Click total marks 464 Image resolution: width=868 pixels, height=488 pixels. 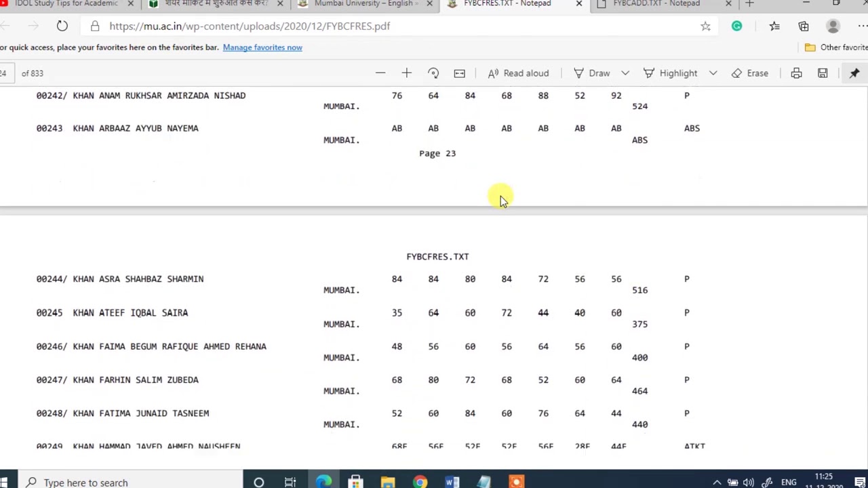pyautogui.click(x=639, y=391)
